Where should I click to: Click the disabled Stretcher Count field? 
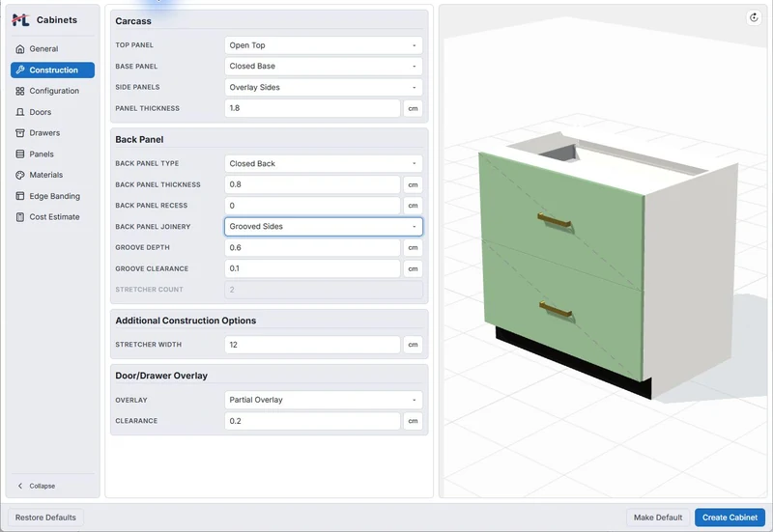(x=324, y=290)
